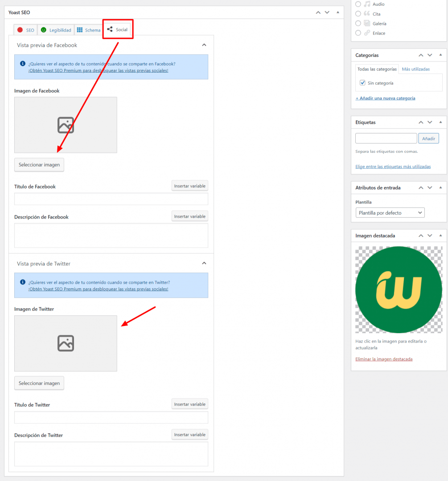Image resolution: width=448 pixels, height=481 pixels.
Task: Uncheck the Sin categoría checkbox
Action: pyautogui.click(x=363, y=83)
